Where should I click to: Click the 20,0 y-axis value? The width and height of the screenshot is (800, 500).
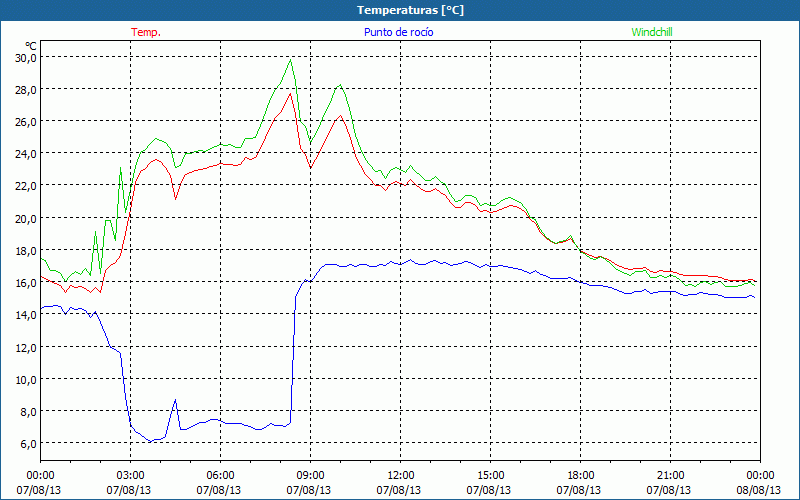point(26,218)
